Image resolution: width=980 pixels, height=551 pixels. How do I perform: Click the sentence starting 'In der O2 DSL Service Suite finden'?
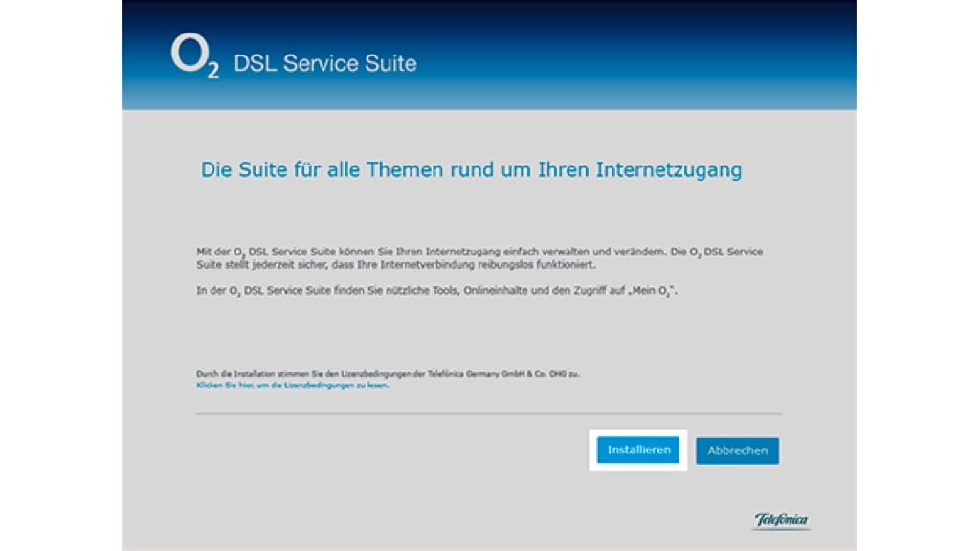click(436, 291)
